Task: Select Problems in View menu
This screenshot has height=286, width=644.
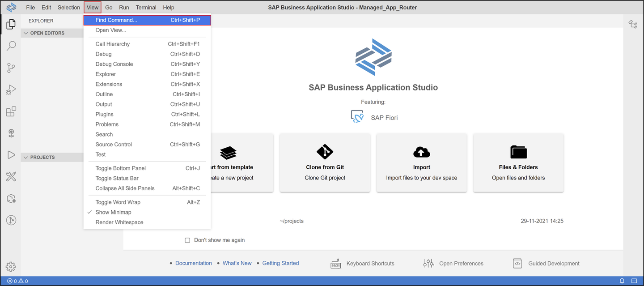Action: point(147,124)
